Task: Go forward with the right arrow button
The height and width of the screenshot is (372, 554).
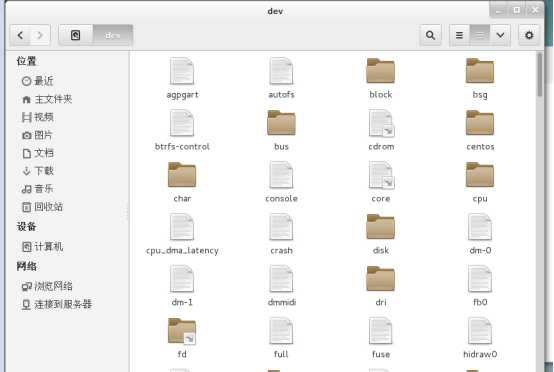Action: coord(40,35)
